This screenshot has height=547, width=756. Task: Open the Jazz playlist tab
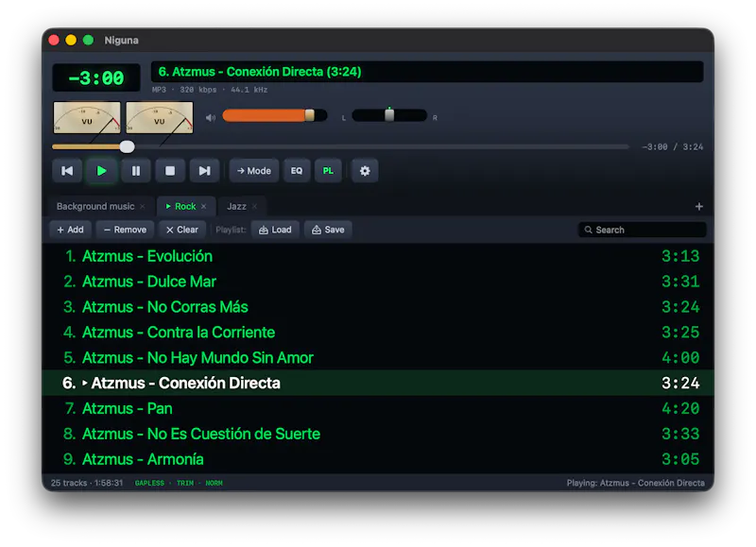click(x=236, y=206)
